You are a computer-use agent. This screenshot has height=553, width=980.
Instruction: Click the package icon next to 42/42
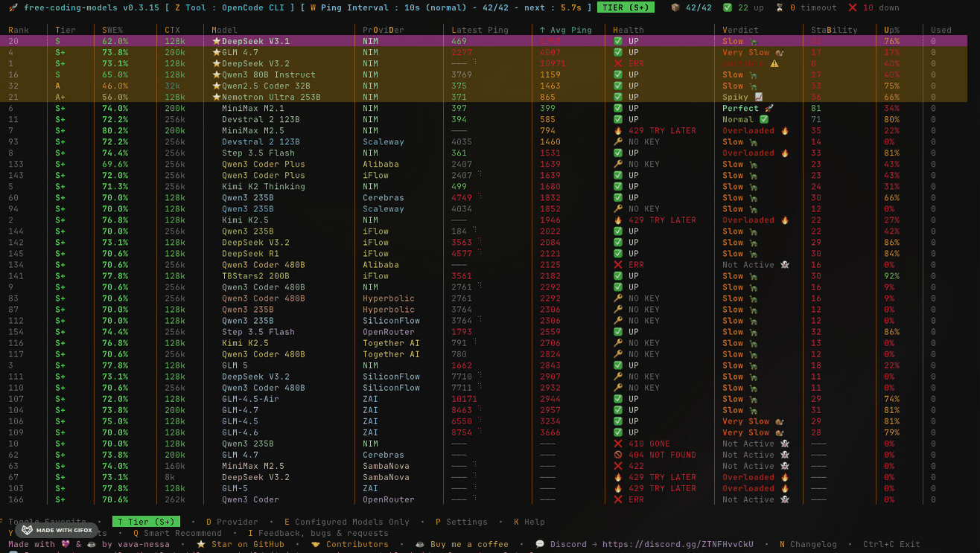point(675,7)
